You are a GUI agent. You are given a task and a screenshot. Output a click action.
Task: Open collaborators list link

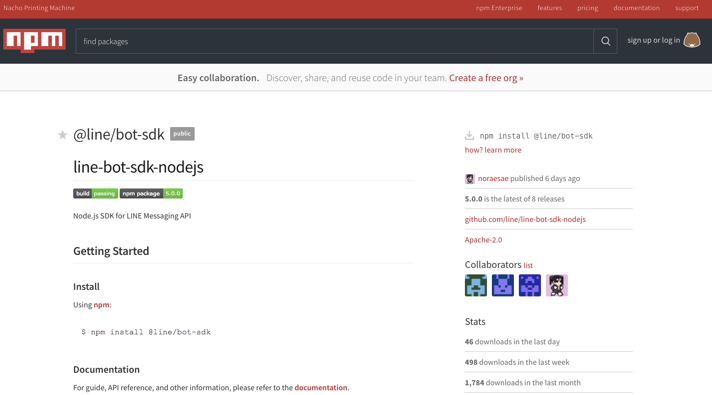pyautogui.click(x=528, y=265)
